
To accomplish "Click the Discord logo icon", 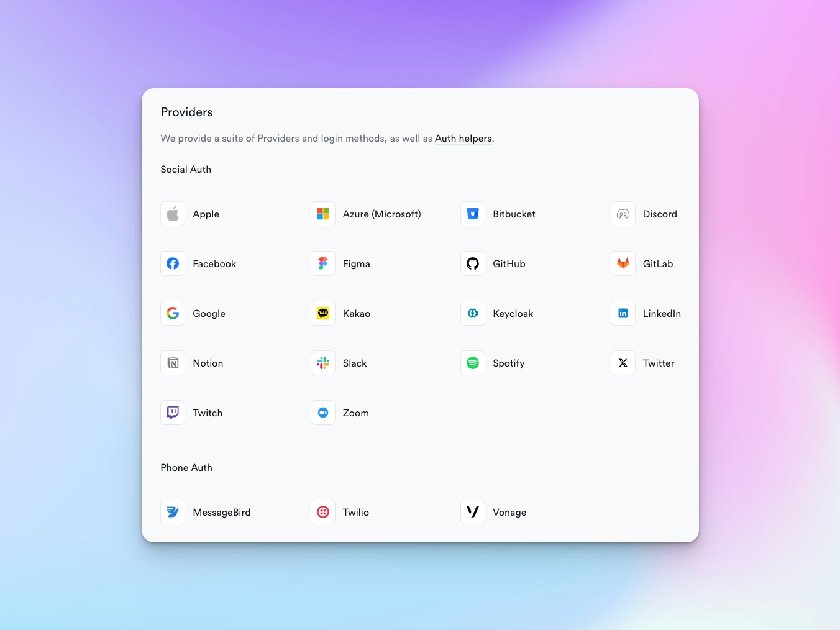I will point(623,214).
